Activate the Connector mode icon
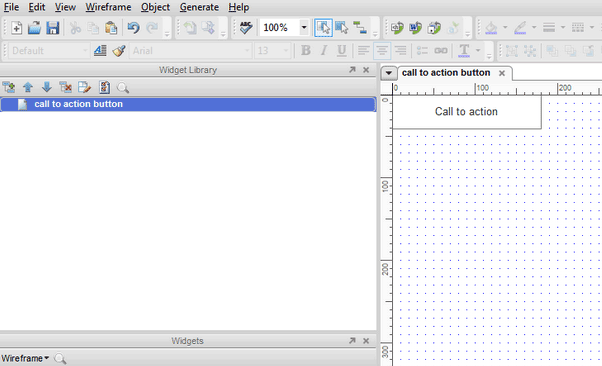The image size is (602, 366). pos(360,28)
